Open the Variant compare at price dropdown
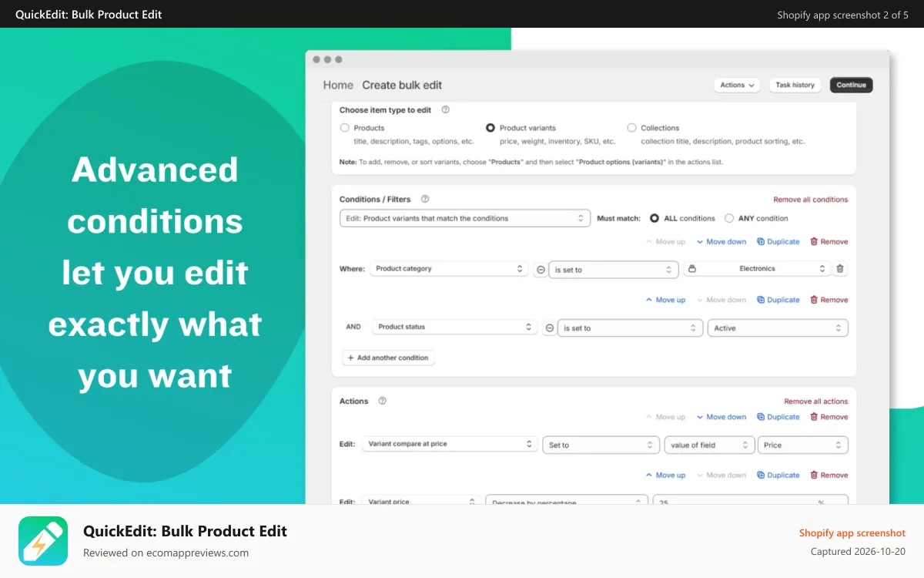 (450, 444)
